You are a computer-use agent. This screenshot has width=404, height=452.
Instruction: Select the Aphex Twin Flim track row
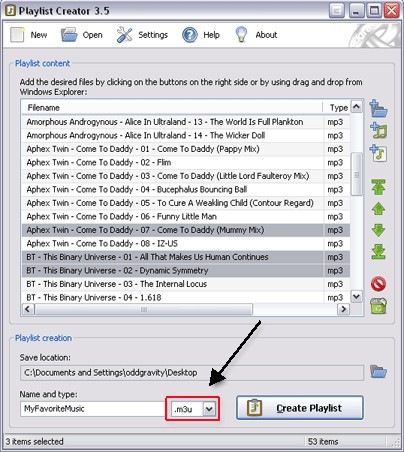(x=186, y=162)
